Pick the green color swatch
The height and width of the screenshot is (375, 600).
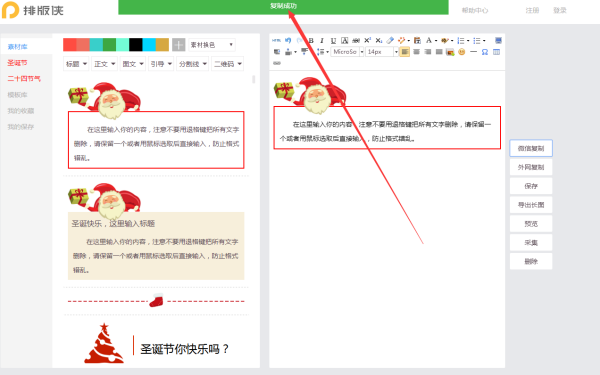coord(109,45)
